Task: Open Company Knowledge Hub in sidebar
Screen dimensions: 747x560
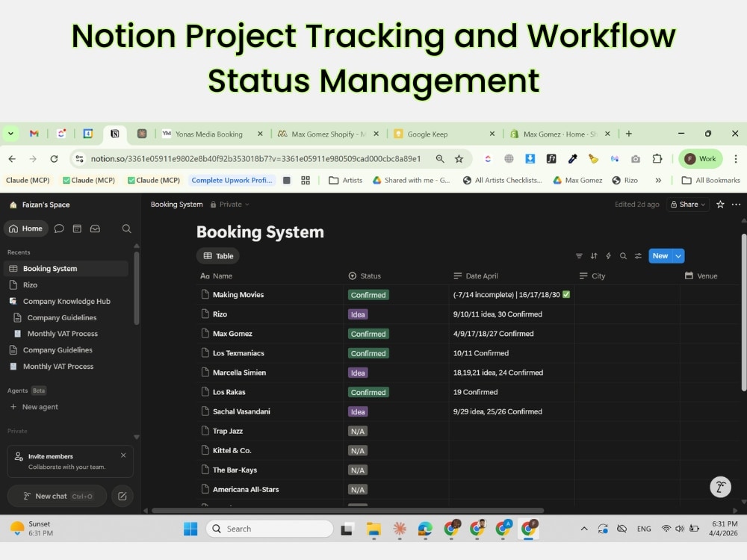Action: (x=66, y=301)
